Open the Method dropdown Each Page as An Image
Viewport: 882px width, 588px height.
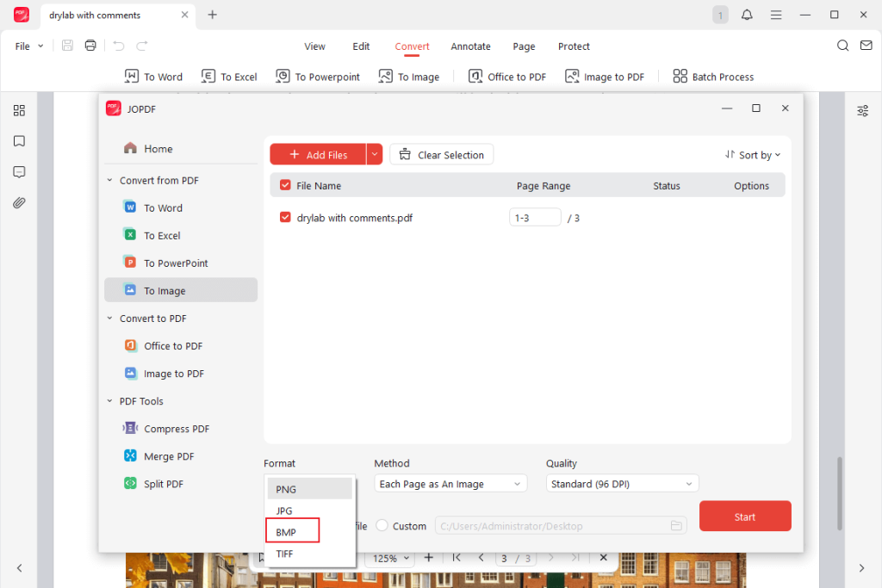pos(450,483)
